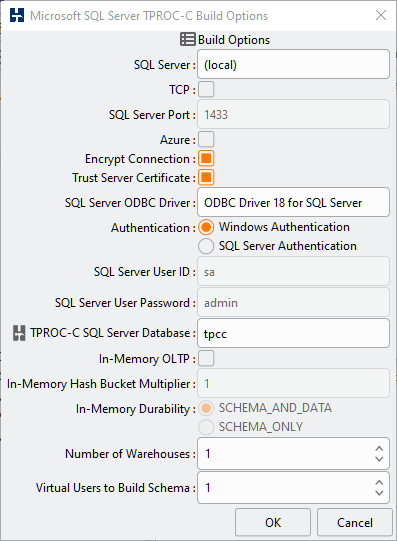Viewport: 397px width, 541px height.
Task: Click HammerDB icon beside TPROC-C SQL Server Database
Action: 19,333
